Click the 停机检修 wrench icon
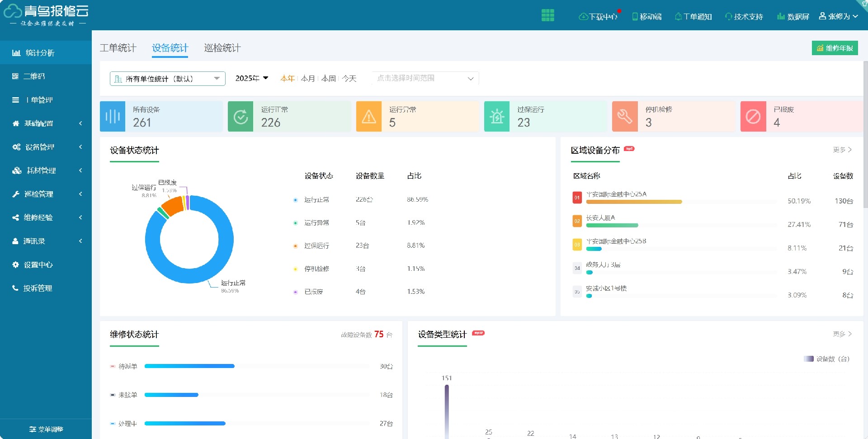Viewport: 868px width, 439px height. tap(625, 117)
